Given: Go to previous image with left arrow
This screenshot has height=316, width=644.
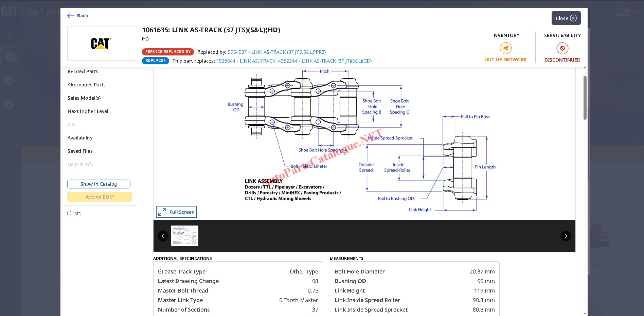Looking at the screenshot, I should coord(163,236).
